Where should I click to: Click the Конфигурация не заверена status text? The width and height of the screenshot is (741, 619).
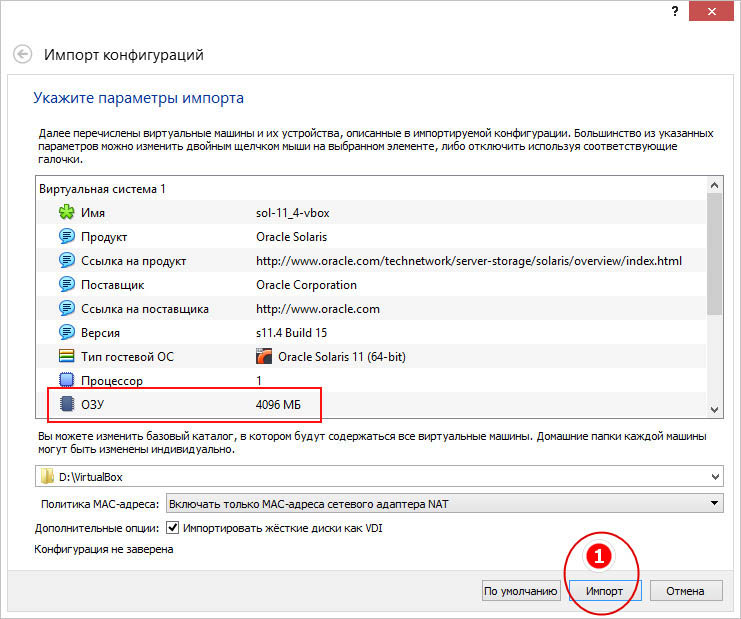(103, 549)
